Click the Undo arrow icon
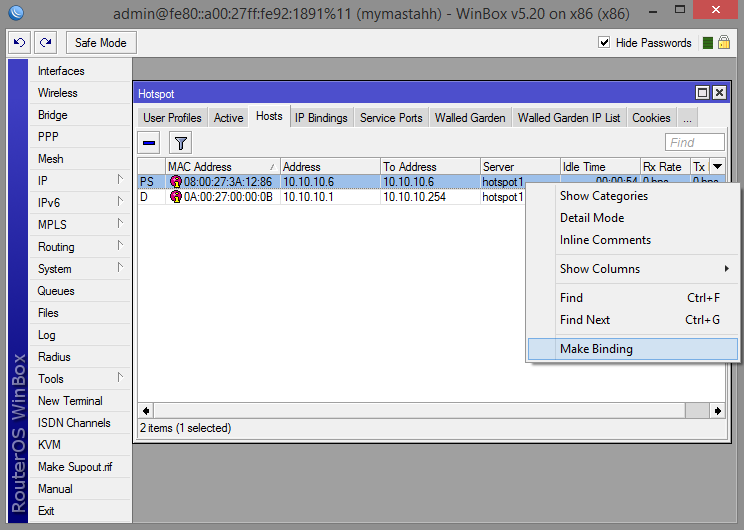 (x=19, y=43)
